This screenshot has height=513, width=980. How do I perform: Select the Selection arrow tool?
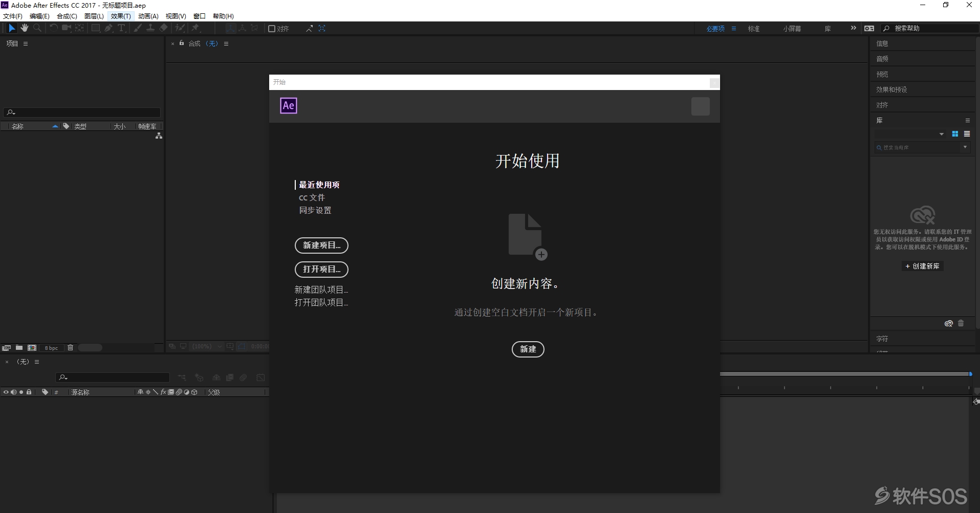12,28
